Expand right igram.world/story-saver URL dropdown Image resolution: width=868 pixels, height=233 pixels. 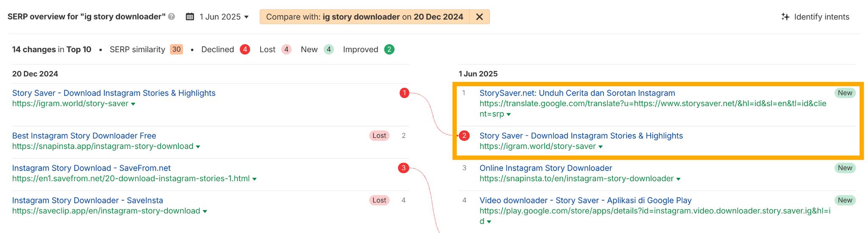tap(601, 147)
